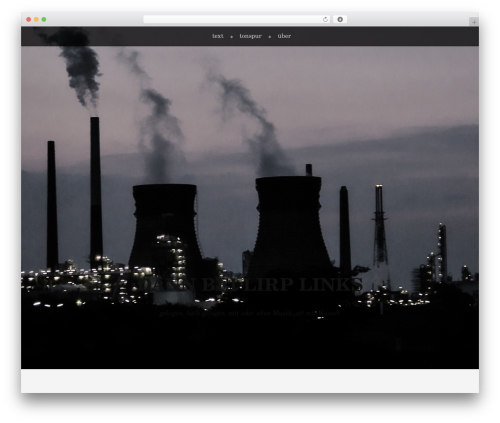Open the "tonspur" menu item
The image size is (500, 423).
pyautogui.click(x=250, y=36)
